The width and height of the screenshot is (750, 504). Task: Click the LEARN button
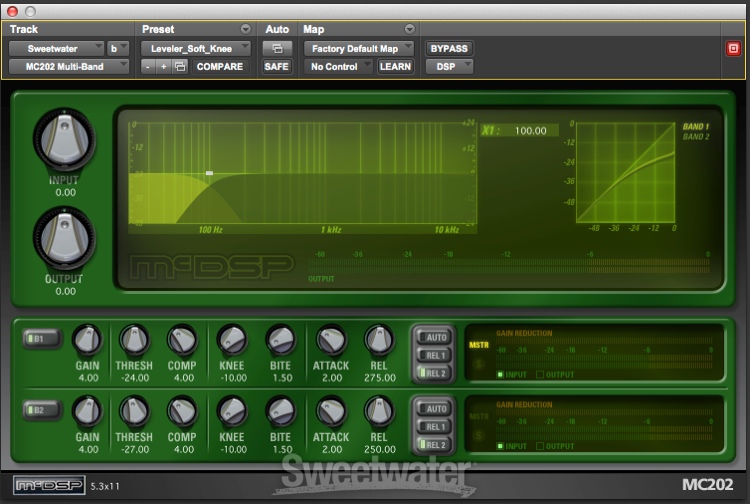(395, 66)
